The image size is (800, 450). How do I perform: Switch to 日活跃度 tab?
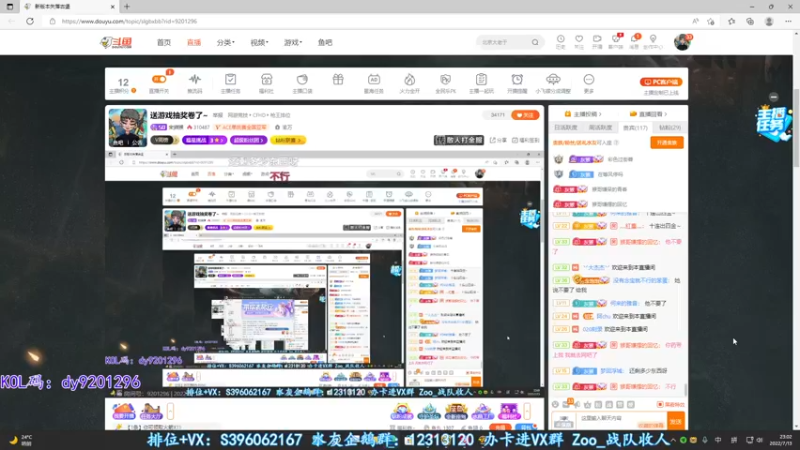tap(566, 128)
